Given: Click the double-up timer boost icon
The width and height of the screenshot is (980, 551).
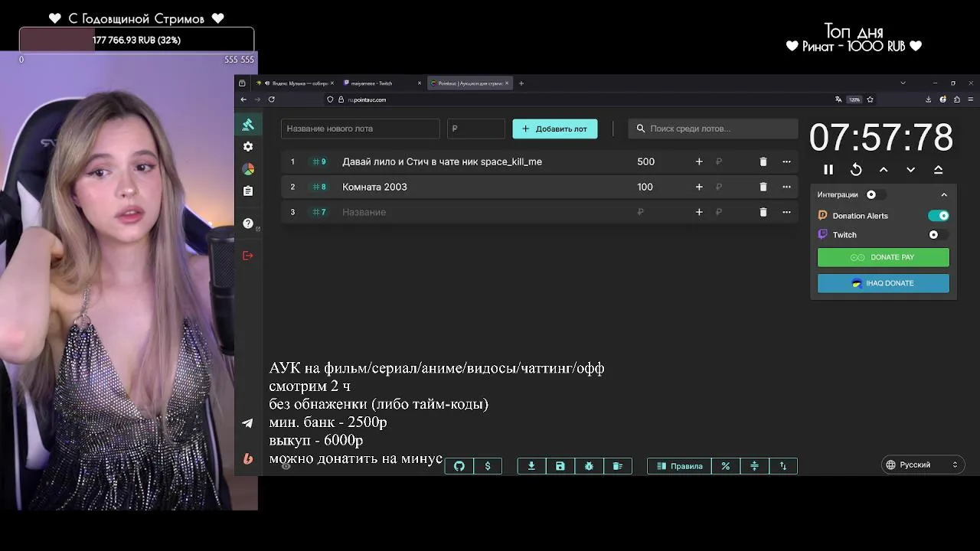Looking at the screenshot, I should click(x=939, y=170).
